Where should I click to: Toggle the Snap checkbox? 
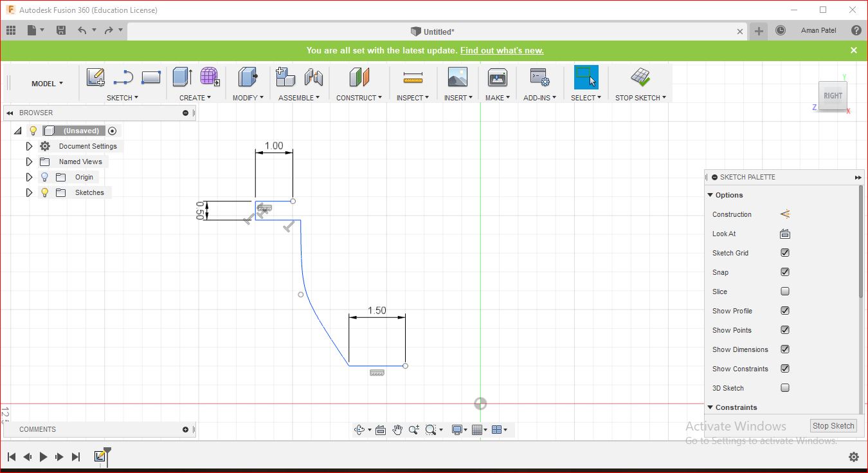pos(785,272)
